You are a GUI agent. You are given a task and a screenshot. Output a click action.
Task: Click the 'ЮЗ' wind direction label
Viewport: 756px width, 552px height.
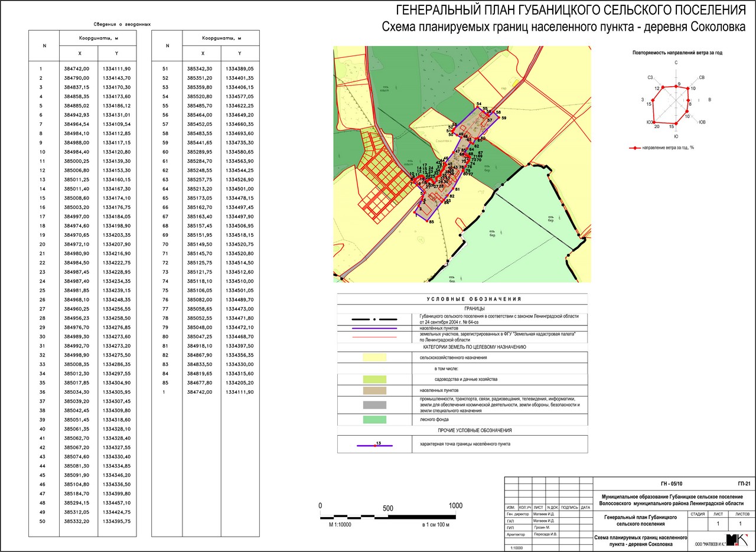pyautogui.click(x=650, y=122)
